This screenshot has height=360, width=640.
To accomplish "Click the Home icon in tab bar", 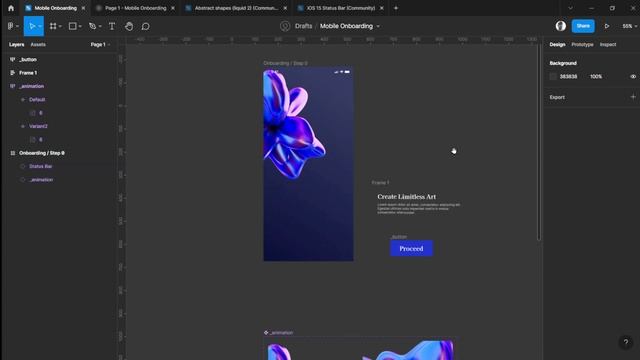I will coord(11,8).
